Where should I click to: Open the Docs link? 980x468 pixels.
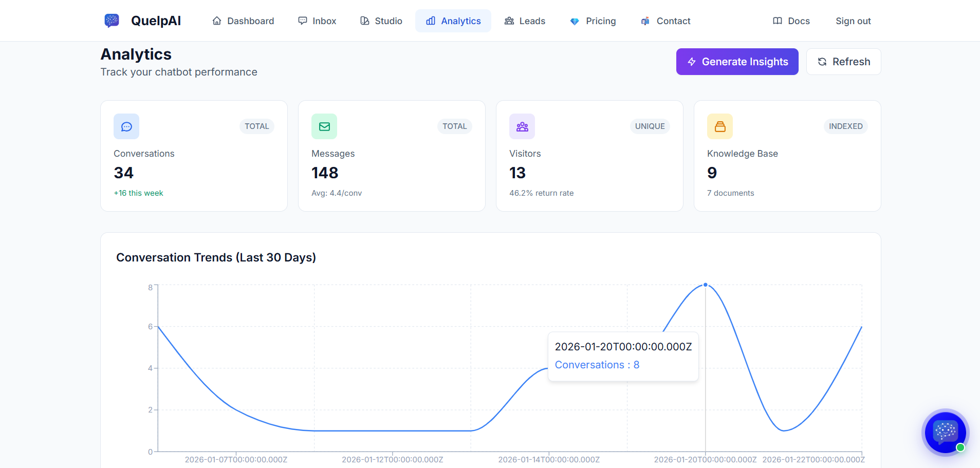(791, 21)
